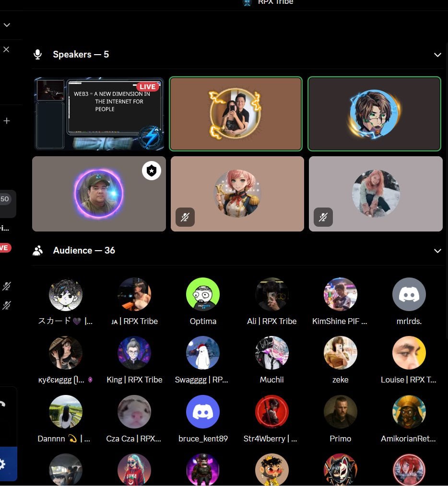Click the 50 count badge in sidebar
Viewport: 448px width, 486px height.
(x=5, y=199)
